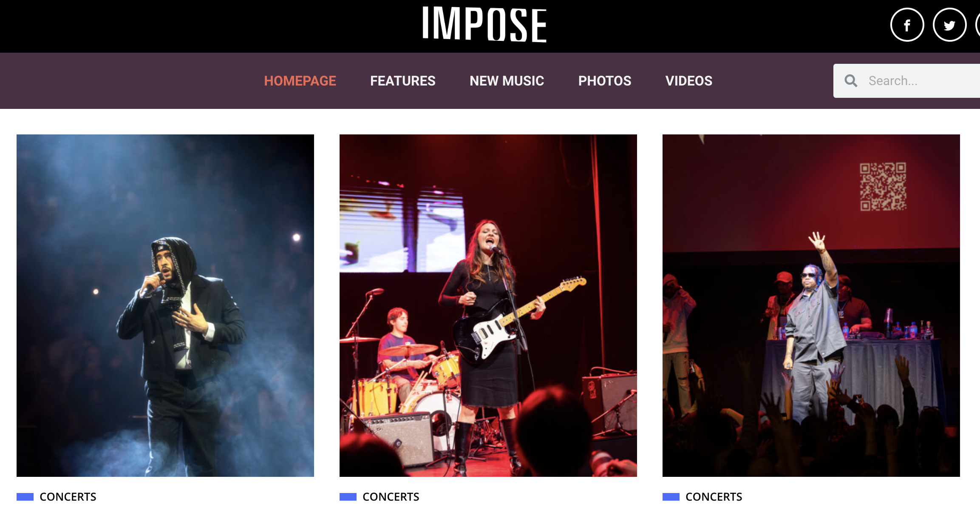Click CONCERTS link under the blue-lit photo
Viewport: 980px width, 513px height.
point(68,497)
